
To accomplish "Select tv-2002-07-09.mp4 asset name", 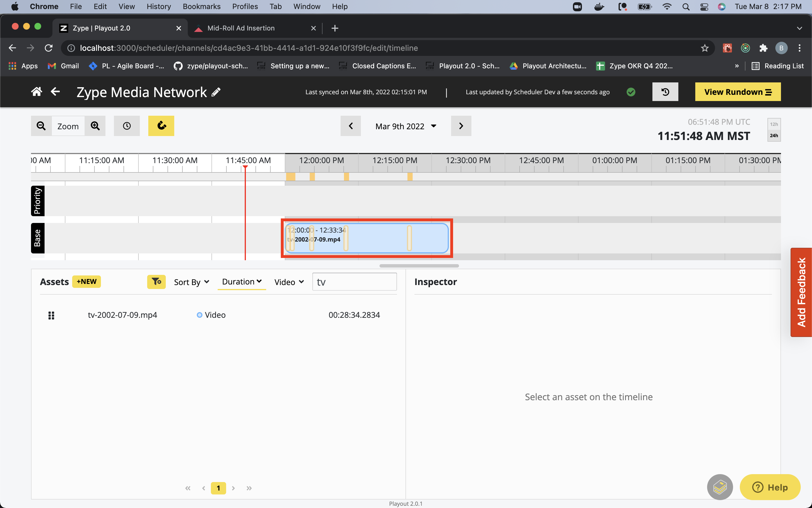I will pyautogui.click(x=122, y=315).
